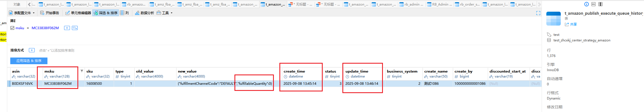Show earlier tabs with the left chevron
644x112 pixels.
point(29,4)
